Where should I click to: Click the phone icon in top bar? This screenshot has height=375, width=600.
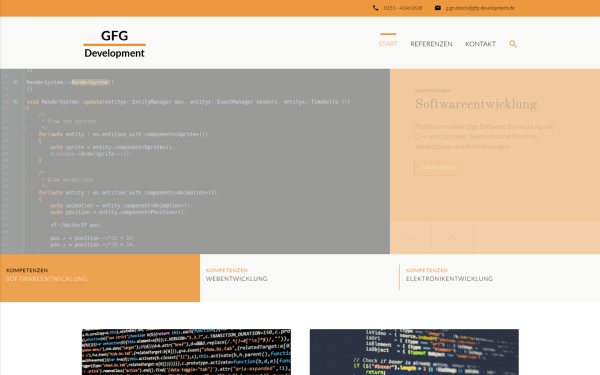tap(375, 8)
